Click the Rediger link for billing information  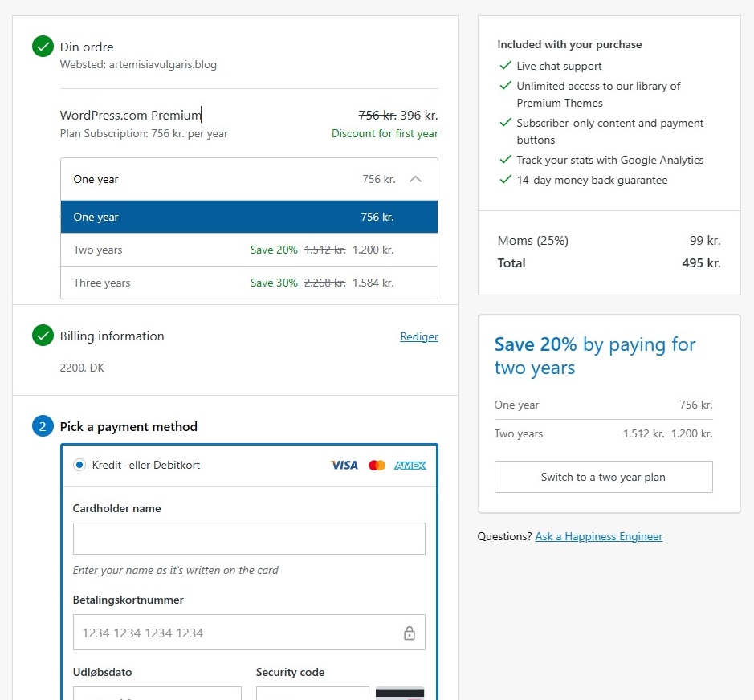[418, 336]
